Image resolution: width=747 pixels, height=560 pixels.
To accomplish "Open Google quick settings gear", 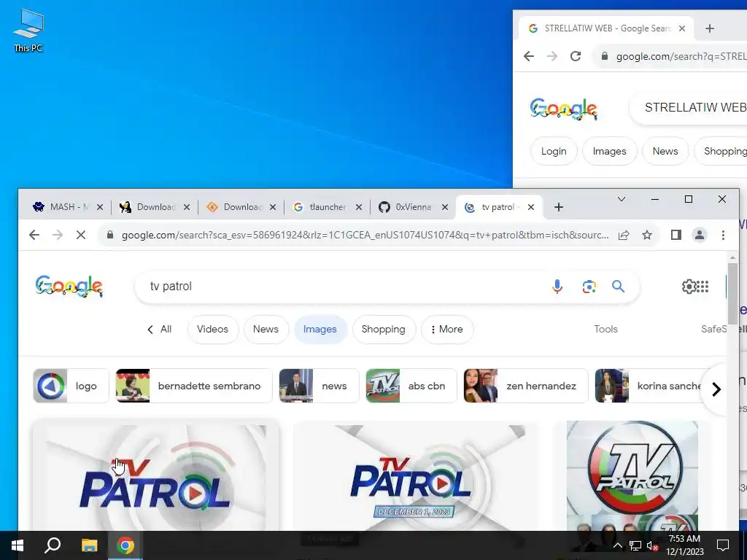I will click(689, 286).
